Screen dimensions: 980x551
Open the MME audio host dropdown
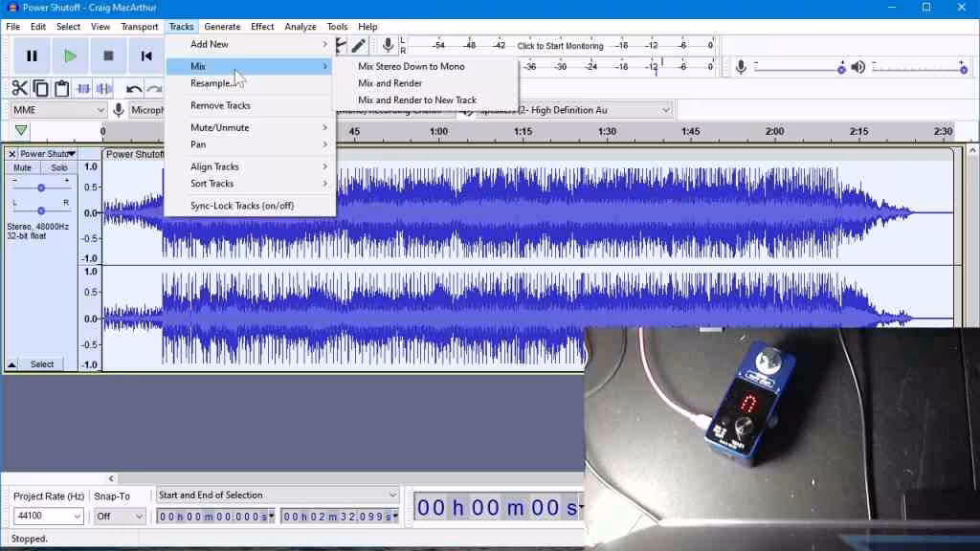[x=58, y=111]
